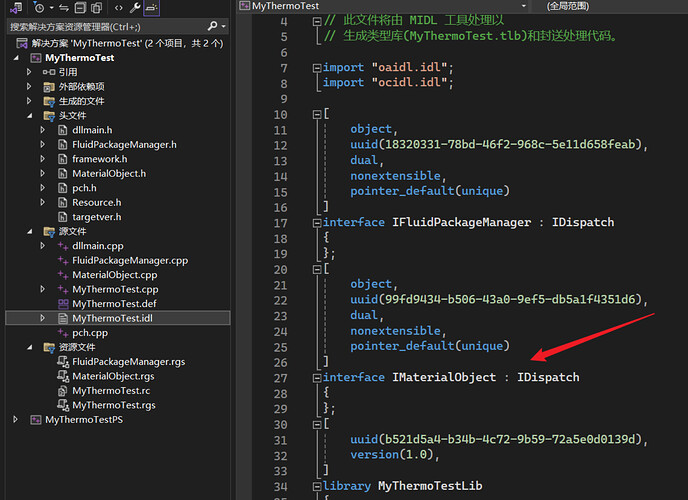Click the search magnifier icon
Image resolution: width=688 pixels, height=500 pixels.
tap(212, 26)
